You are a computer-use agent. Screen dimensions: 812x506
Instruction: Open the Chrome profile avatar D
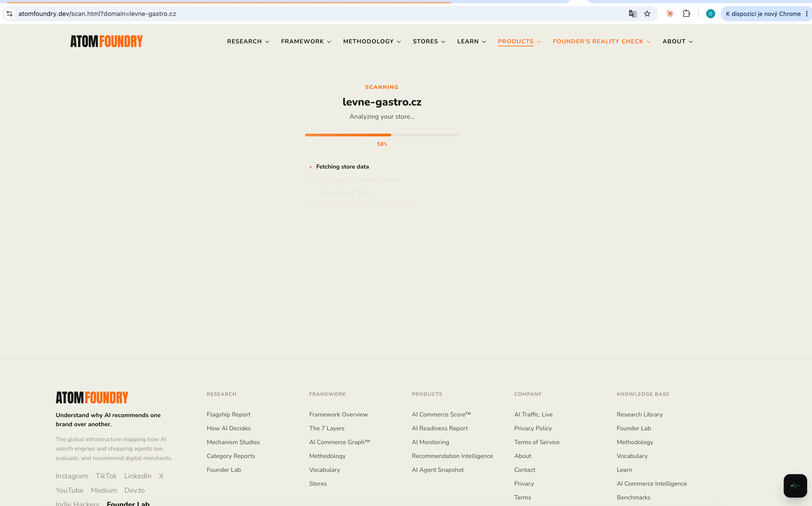710,14
